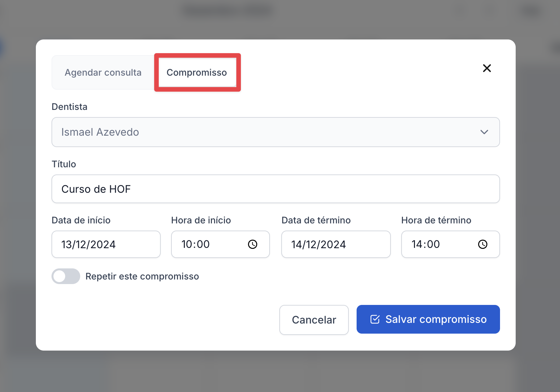Enable the Repetir este compromisso switch
This screenshot has width=560, height=392.
66,276
